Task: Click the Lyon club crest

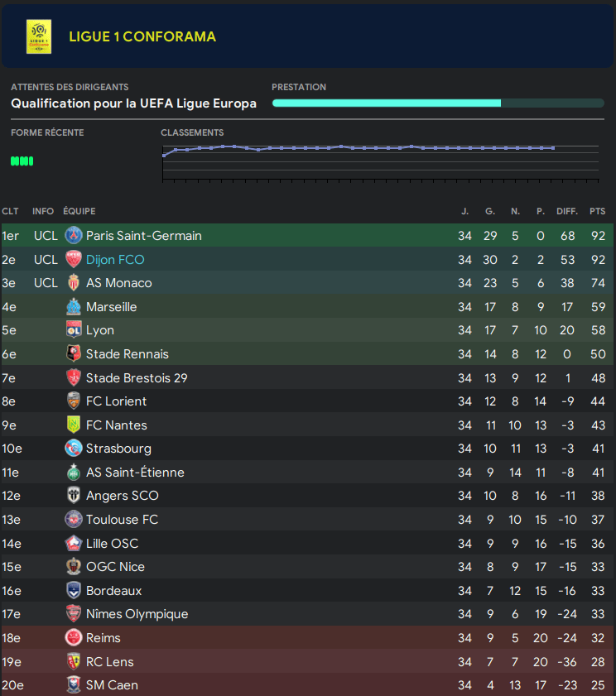Action: tap(74, 330)
